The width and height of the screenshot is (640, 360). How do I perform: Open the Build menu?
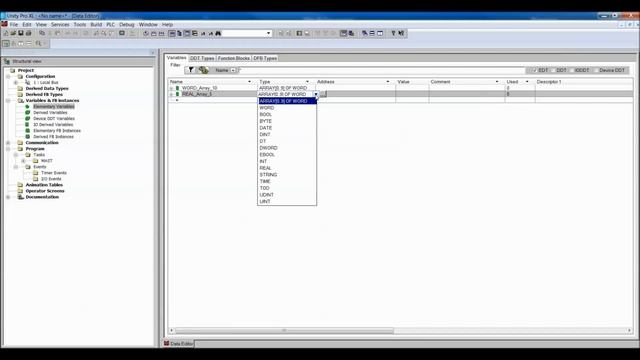click(x=96, y=24)
